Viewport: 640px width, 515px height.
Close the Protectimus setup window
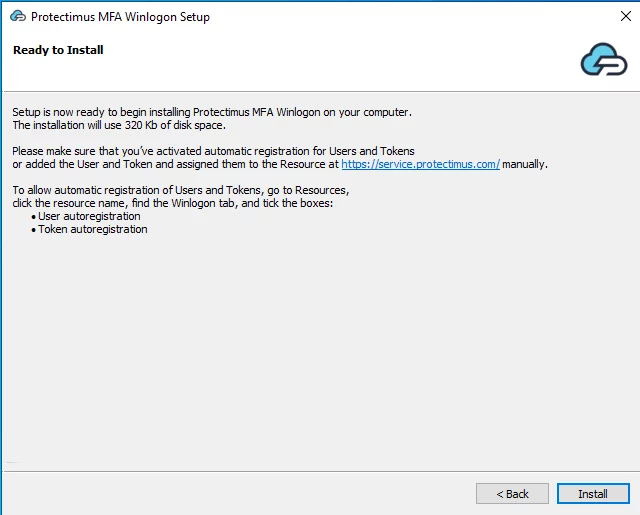point(626,16)
